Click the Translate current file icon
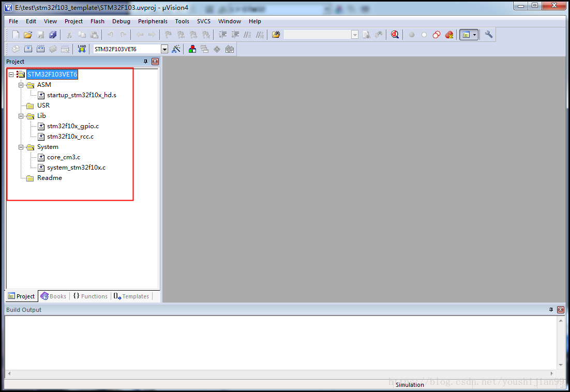The width and height of the screenshot is (570, 392). [x=16, y=49]
